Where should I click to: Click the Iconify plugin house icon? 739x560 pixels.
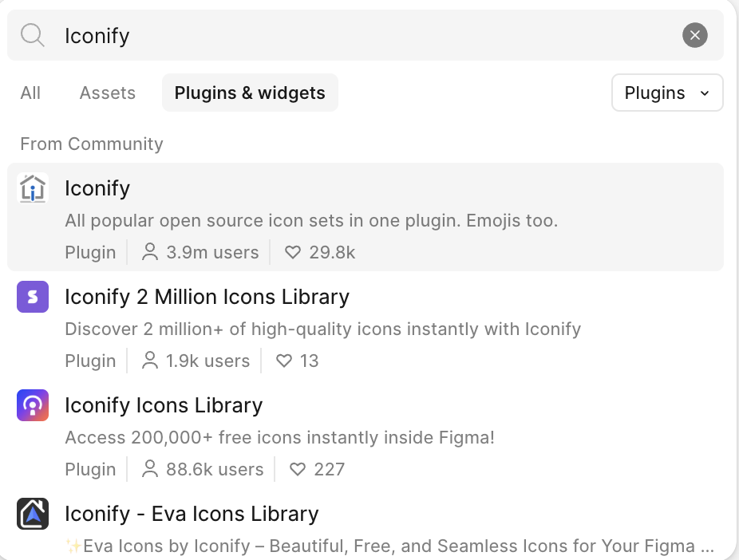[33, 189]
